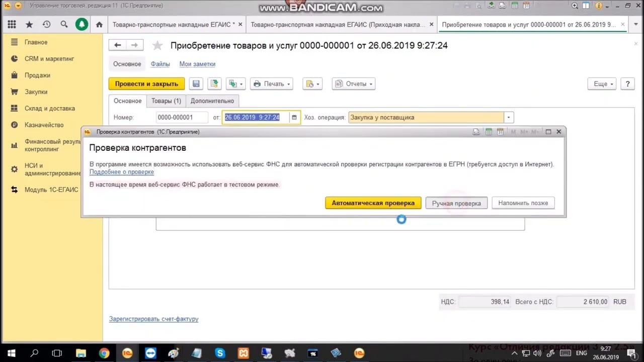Open History clock icon
Screen dimensions: 644x362
46,24
